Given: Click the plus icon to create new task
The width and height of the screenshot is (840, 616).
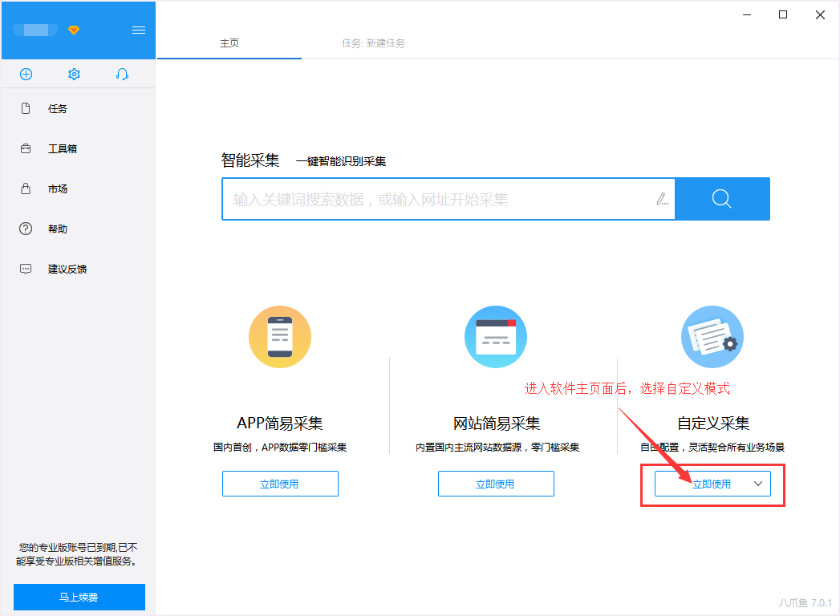Looking at the screenshot, I should 26,74.
